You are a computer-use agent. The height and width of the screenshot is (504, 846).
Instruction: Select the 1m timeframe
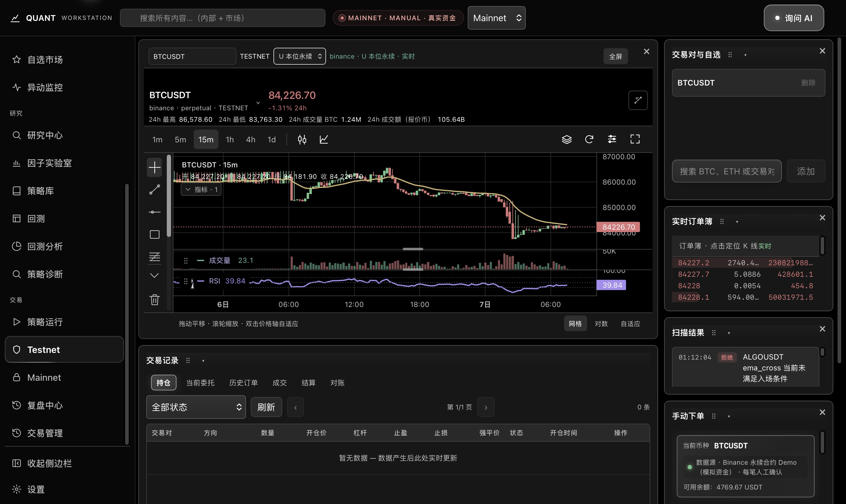click(x=157, y=140)
